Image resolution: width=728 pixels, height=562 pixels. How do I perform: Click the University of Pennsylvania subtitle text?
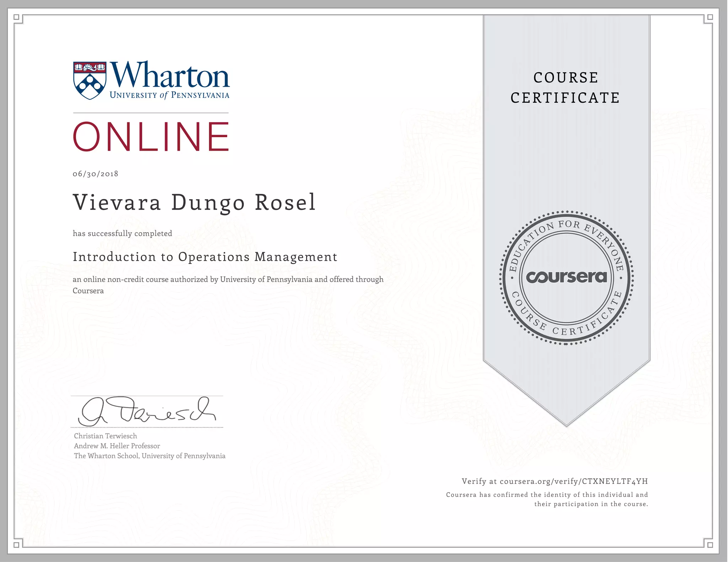(170, 95)
